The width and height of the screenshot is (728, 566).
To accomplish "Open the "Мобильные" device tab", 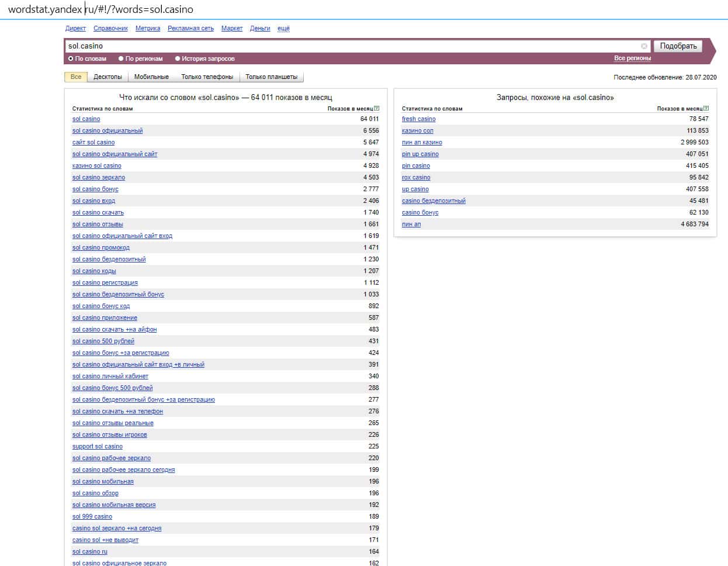I will click(x=151, y=77).
